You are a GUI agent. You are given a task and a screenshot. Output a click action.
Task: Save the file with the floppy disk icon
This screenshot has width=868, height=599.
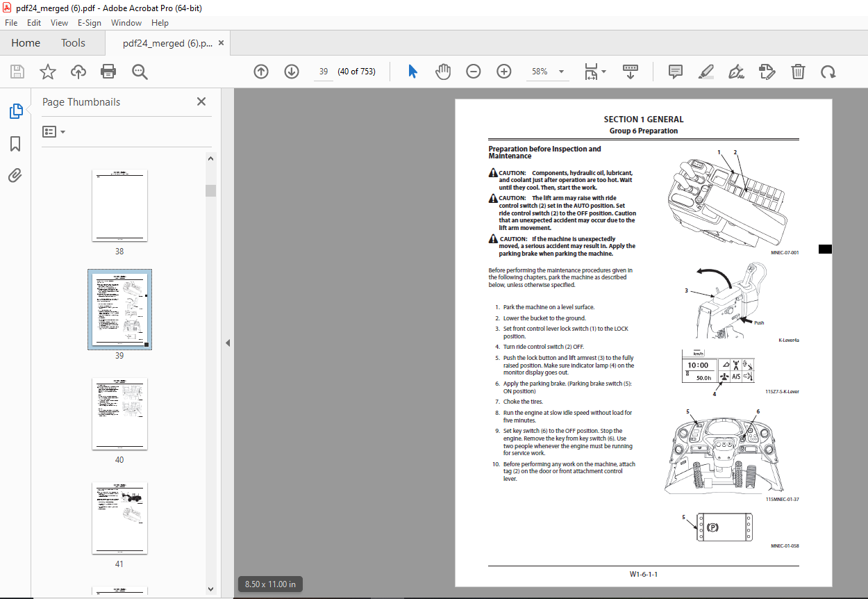tap(17, 72)
